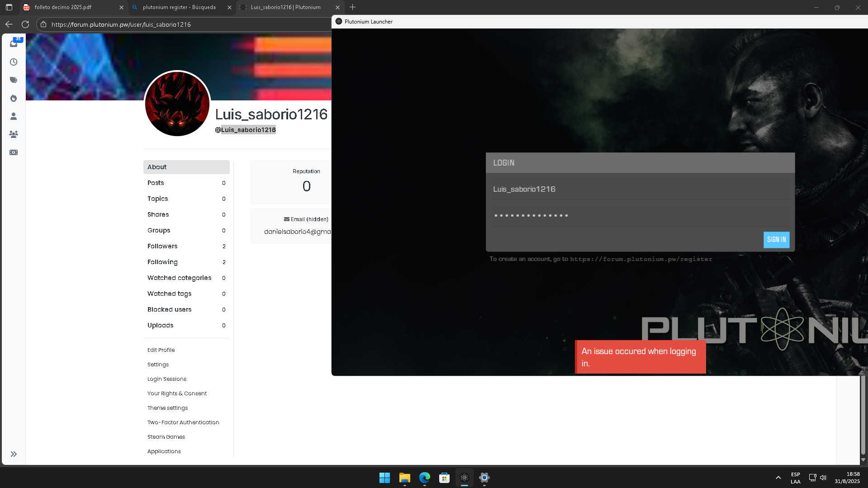Open the Popular flame icon in forum sidebar

coord(14,98)
